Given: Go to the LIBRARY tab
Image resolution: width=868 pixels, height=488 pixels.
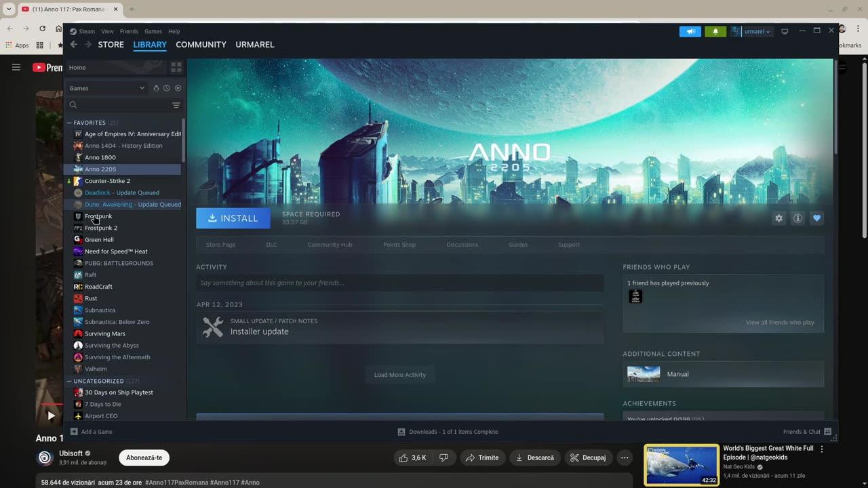Looking at the screenshot, I should [x=150, y=45].
